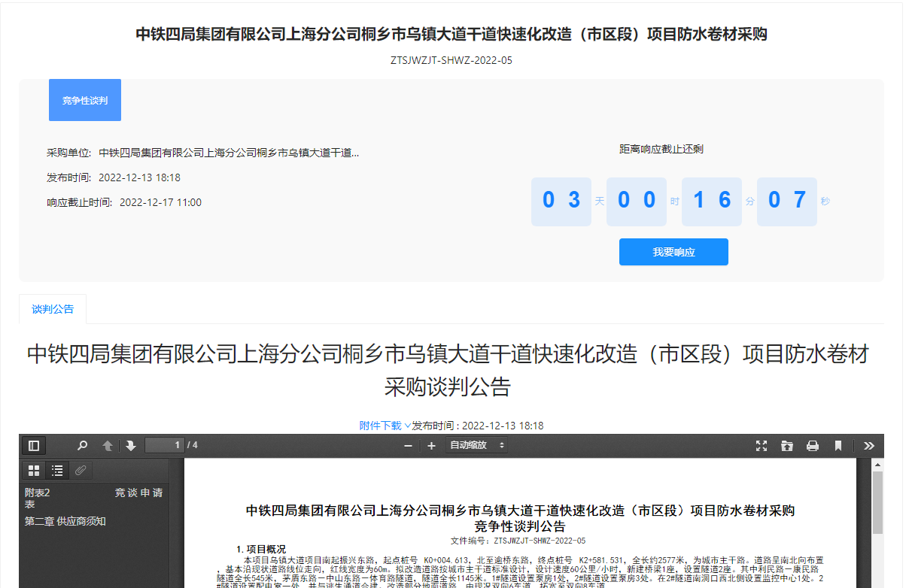909x588 pixels.
Task: Click the PDF vertical scrollbar thumb
Action: pos(877,502)
